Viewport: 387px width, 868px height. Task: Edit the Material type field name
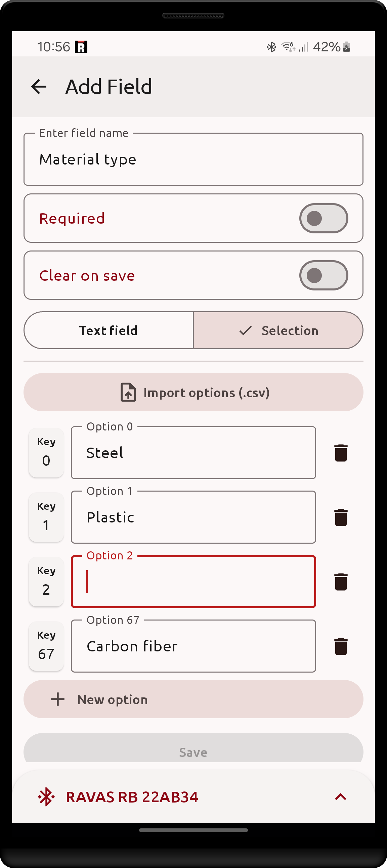pos(193,159)
